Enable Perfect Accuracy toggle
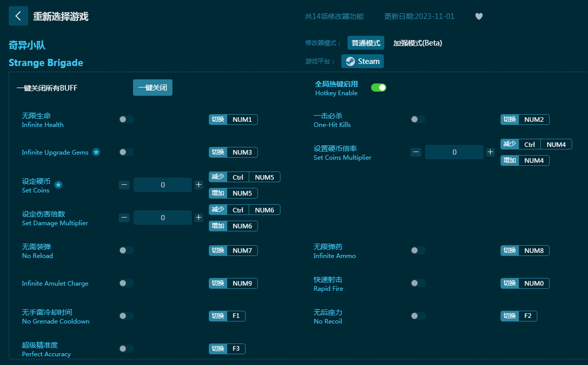This screenshot has width=588, height=365. 126,349
